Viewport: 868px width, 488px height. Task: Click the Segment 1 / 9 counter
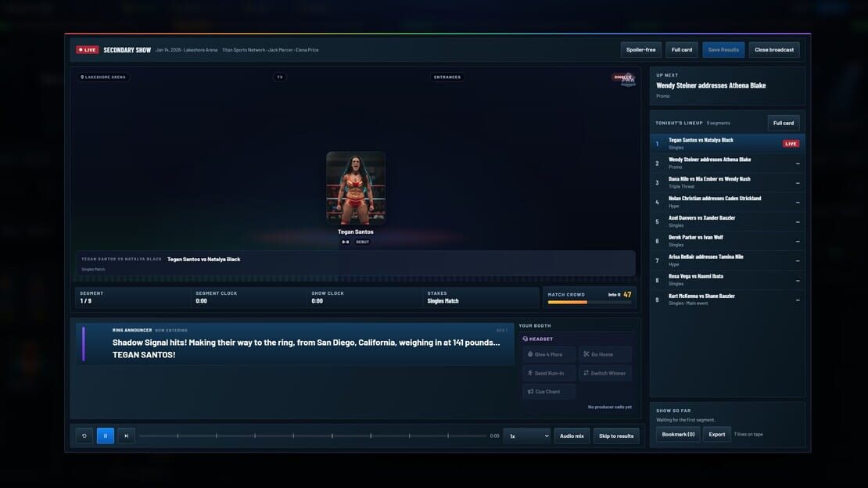tap(86, 301)
